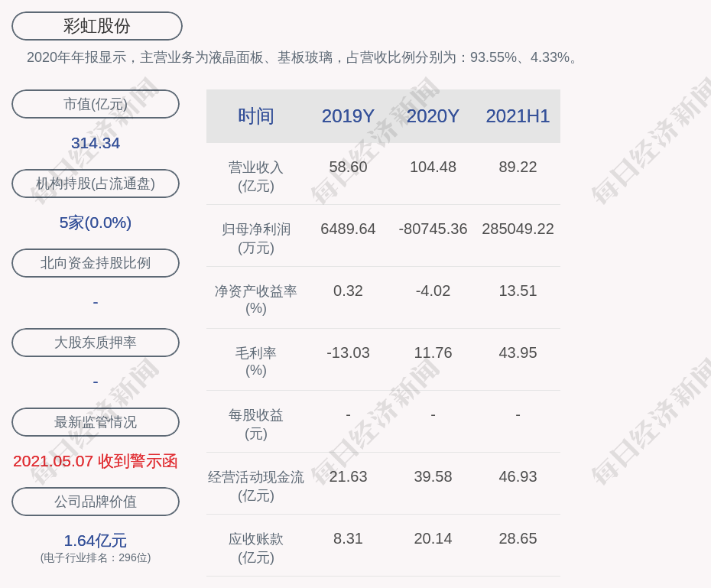
Task: Select brand value 1.64亿元
Action: tap(96, 541)
